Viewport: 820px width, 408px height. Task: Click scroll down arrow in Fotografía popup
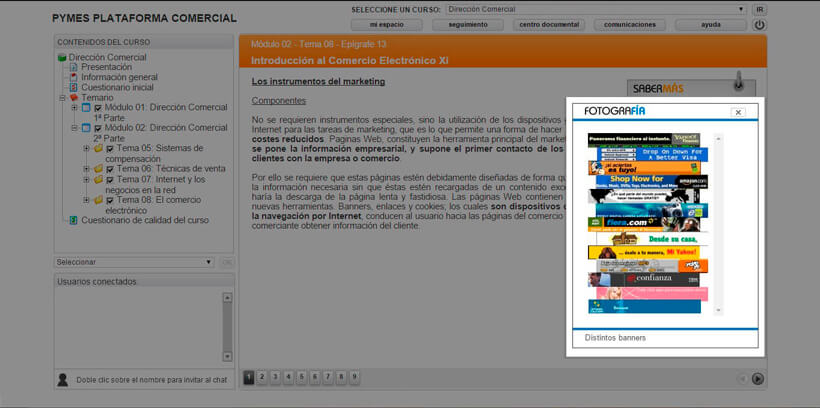tap(718, 310)
